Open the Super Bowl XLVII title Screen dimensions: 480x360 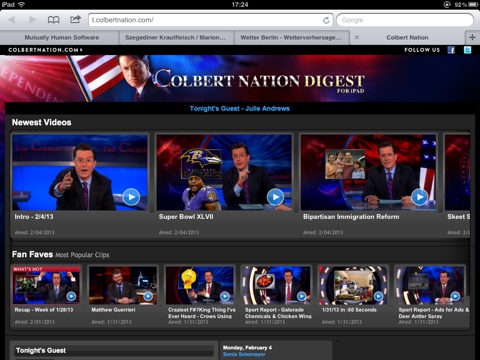point(186,217)
